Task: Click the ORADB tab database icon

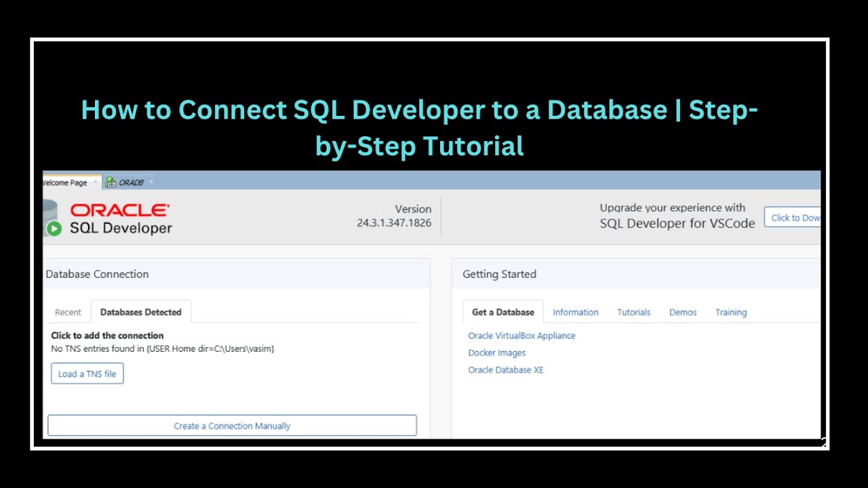Action: click(111, 182)
